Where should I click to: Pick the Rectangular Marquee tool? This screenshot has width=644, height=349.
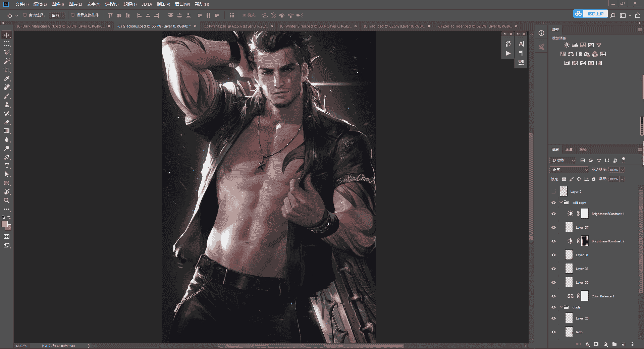click(x=7, y=44)
